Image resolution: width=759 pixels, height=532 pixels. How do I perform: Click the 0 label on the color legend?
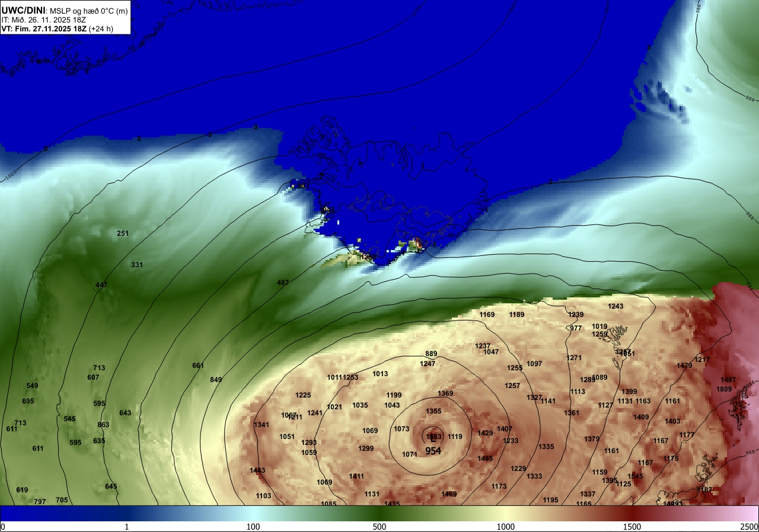coord(3,527)
